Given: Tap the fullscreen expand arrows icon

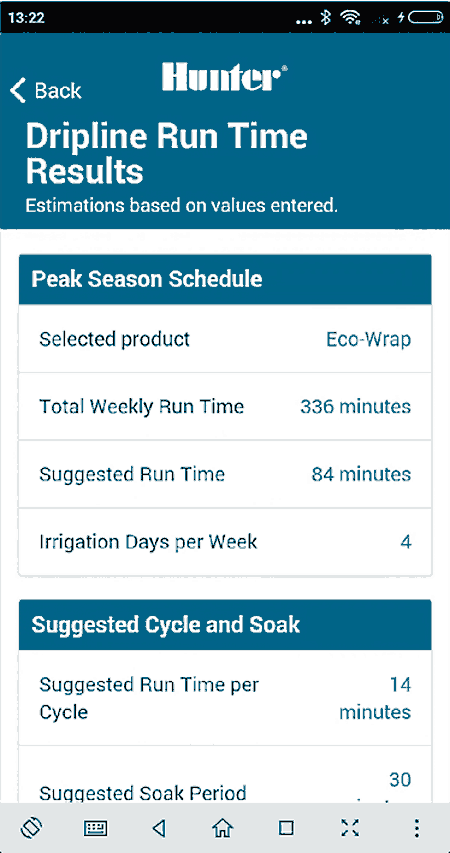Looking at the screenshot, I should click(350, 828).
